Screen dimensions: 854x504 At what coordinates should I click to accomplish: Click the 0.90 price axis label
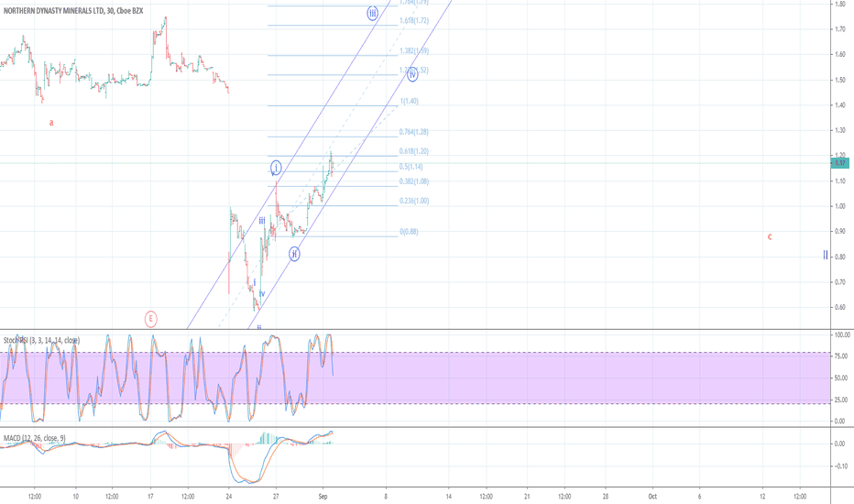click(840, 231)
